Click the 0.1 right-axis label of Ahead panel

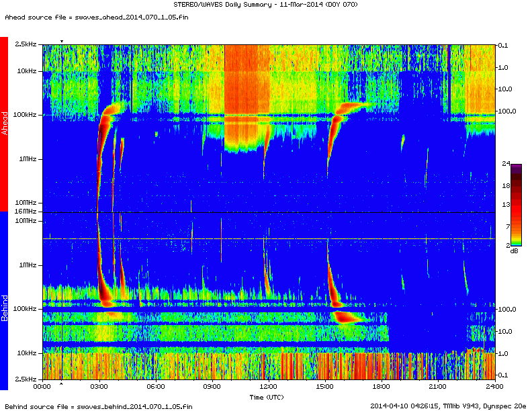click(503, 46)
